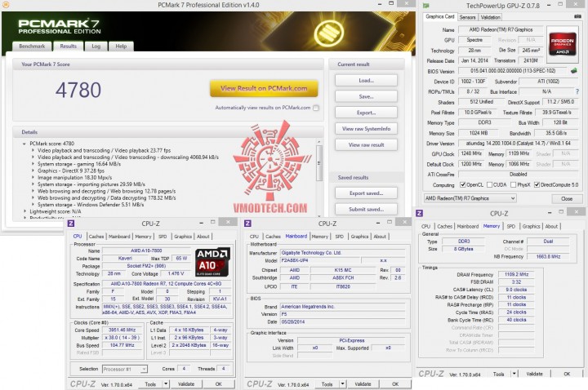Click the Submit saved... button

[366, 209]
